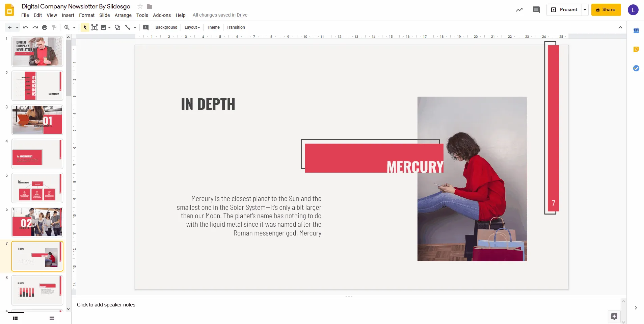Click the undo arrow in toolbar
Screen dimensions: 644x324
[25, 27]
